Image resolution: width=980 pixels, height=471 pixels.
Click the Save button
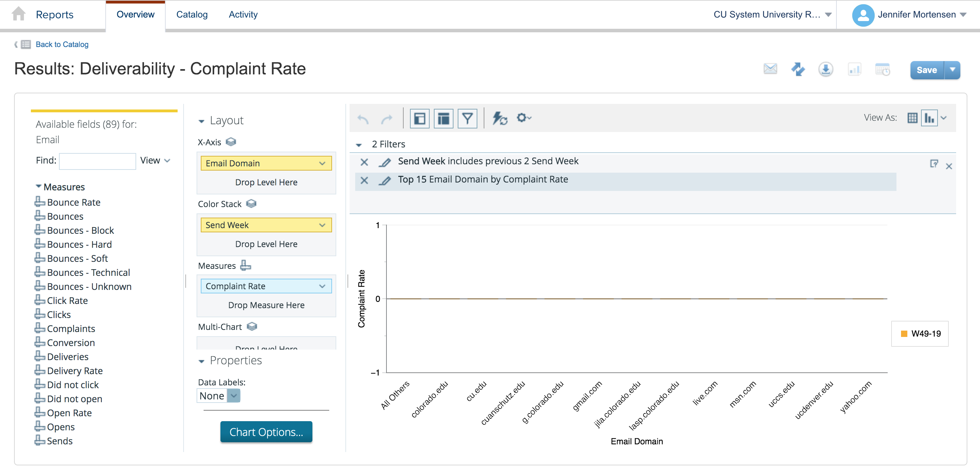click(x=927, y=69)
